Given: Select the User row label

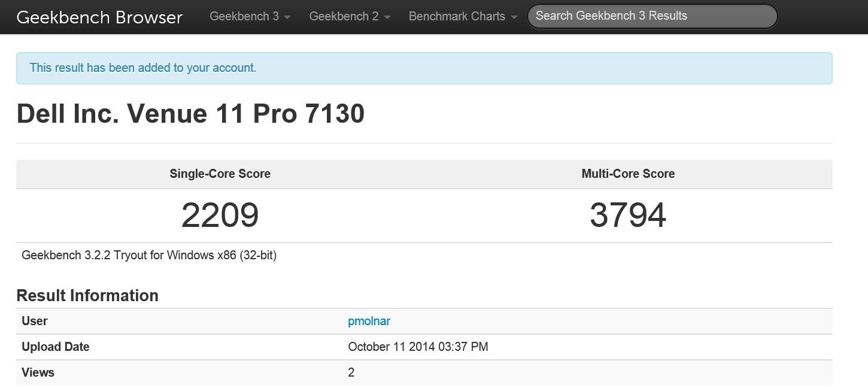Looking at the screenshot, I should pyautogui.click(x=35, y=321).
